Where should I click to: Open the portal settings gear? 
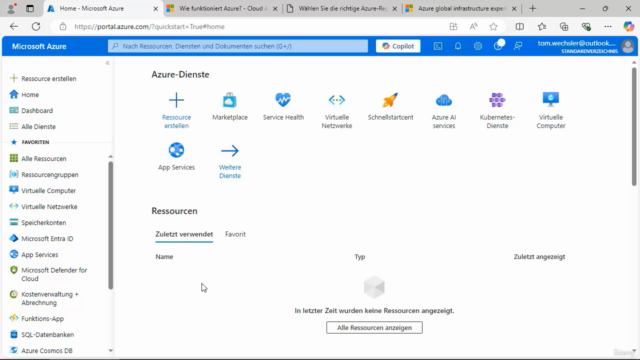[x=478, y=46]
